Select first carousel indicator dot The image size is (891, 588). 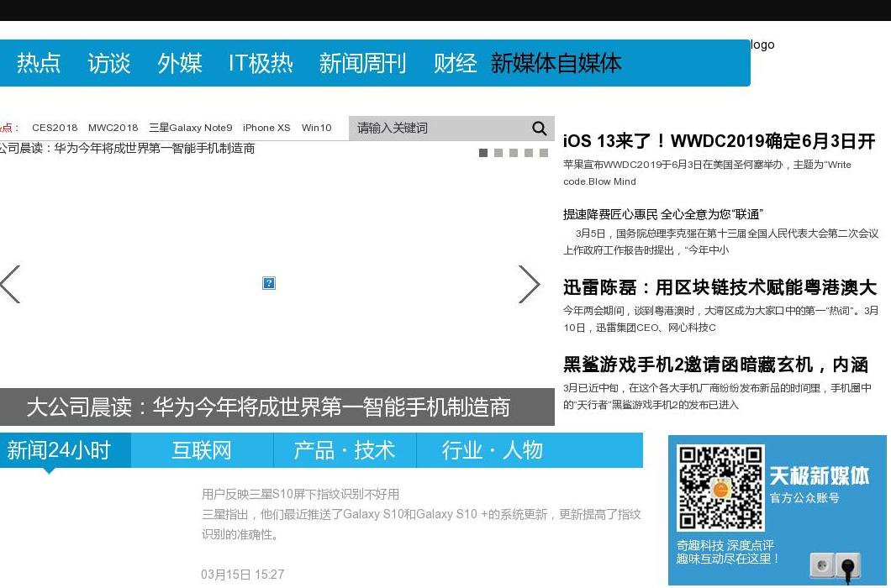(483, 153)
